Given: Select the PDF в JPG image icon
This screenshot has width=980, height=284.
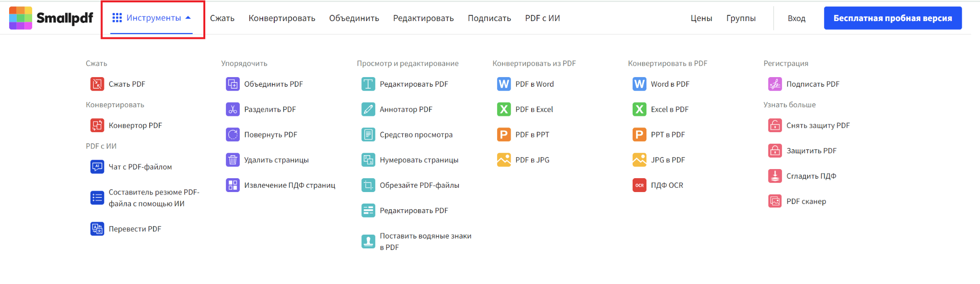Looking at the screenshot, I should 503,159.
